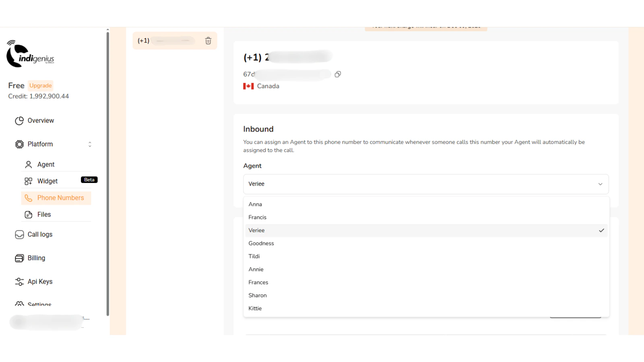Image resolution: width=644 pixels, height=362 pixels.
Task: Open the blurred user account profile
Action: click(x=50, y=322)
